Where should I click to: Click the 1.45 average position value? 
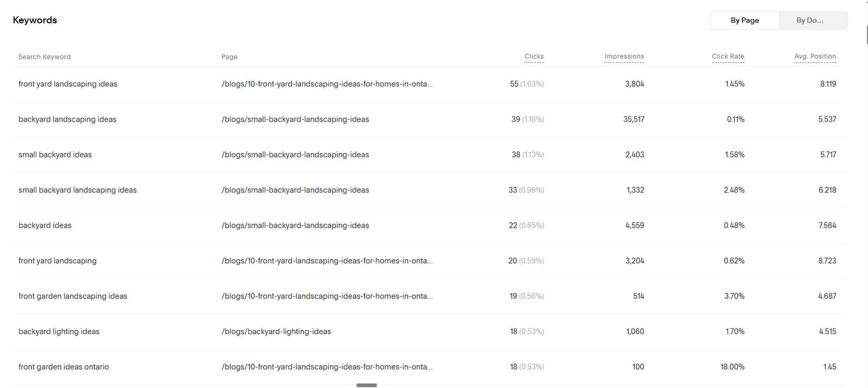tap(829, 367)
